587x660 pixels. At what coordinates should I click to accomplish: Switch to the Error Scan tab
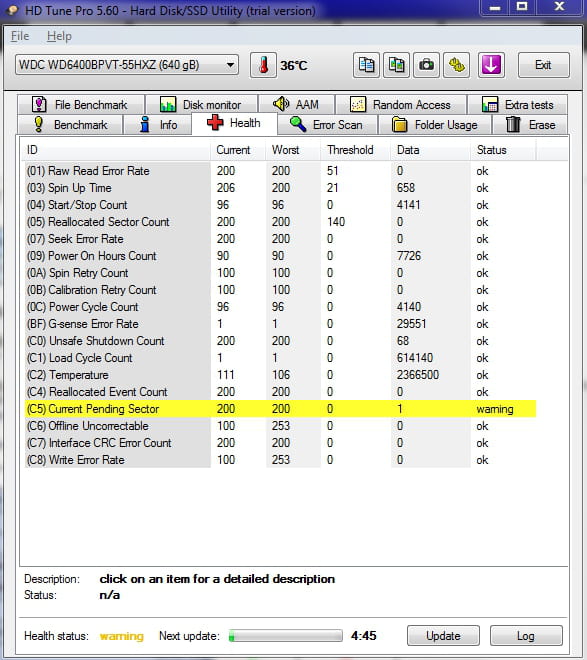click(327, 125)
